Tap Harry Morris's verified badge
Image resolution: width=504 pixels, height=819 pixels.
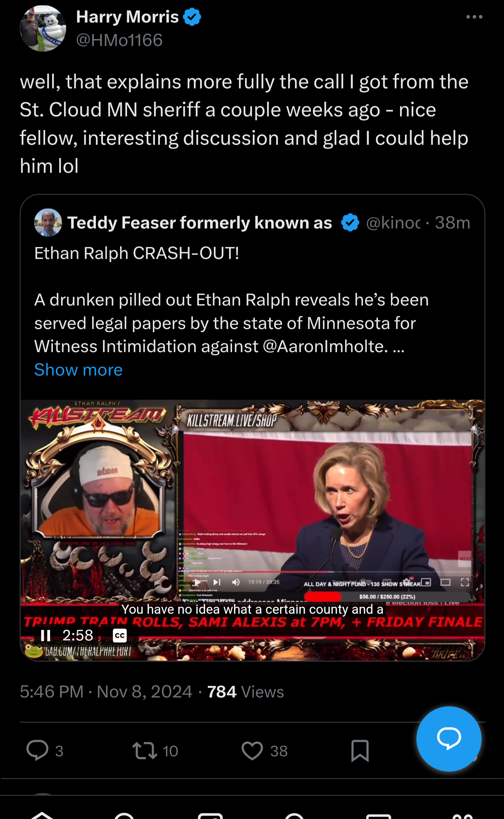pos(192,17)
